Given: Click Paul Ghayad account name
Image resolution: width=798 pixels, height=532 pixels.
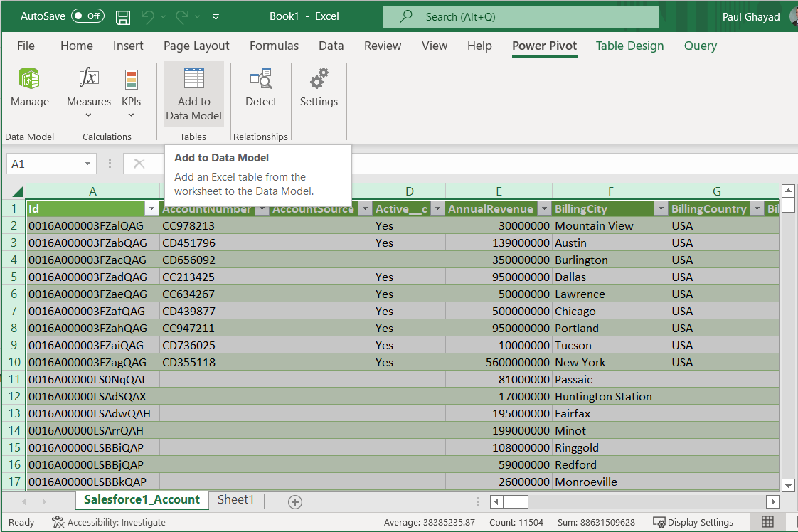Looking at the screenshot, I should [751, 17].
